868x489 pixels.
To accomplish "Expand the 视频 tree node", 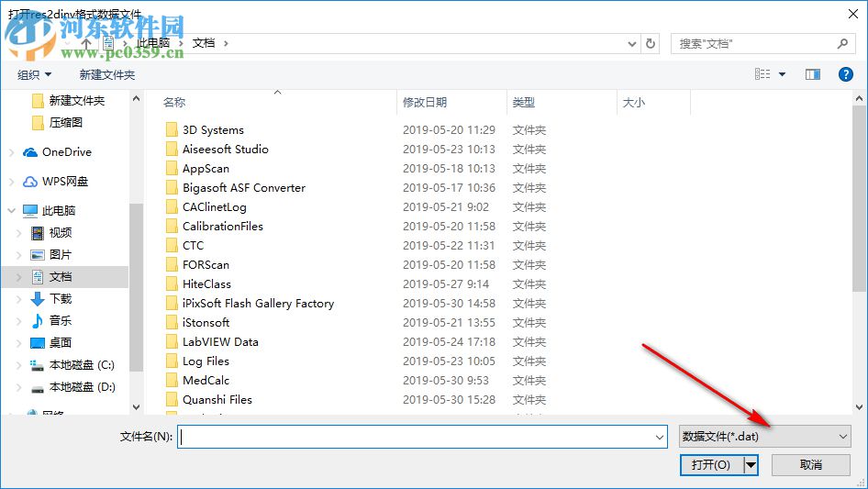I will (x=19, y=233).
